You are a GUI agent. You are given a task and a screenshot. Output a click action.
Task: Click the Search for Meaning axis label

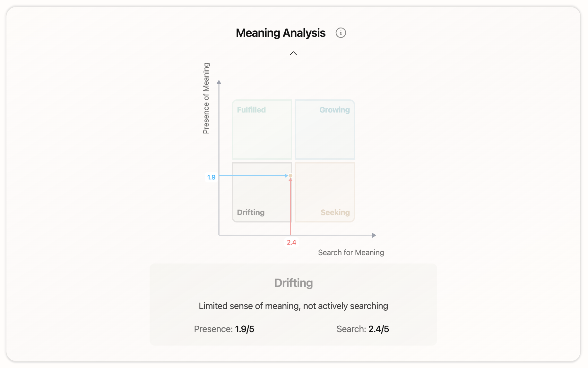point(351,253)
